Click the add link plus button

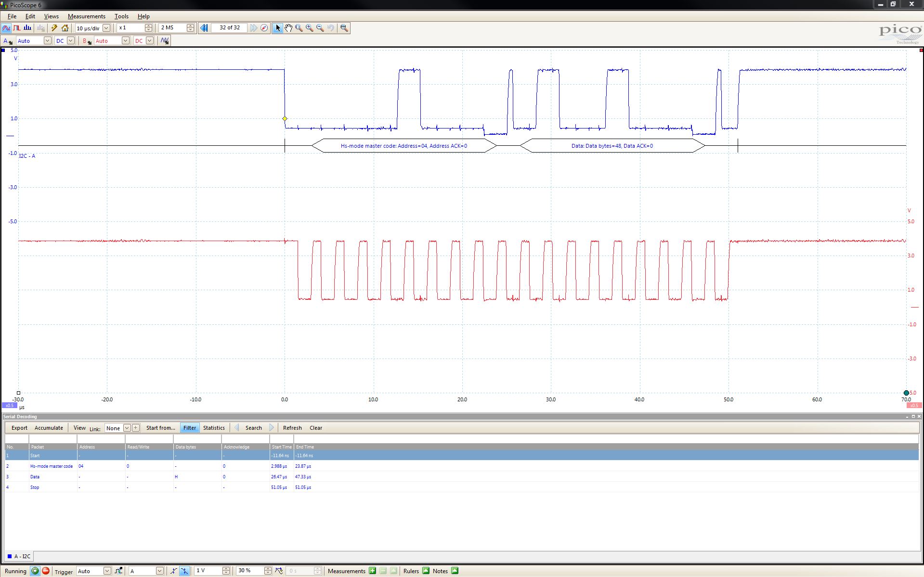pos(136,428)
